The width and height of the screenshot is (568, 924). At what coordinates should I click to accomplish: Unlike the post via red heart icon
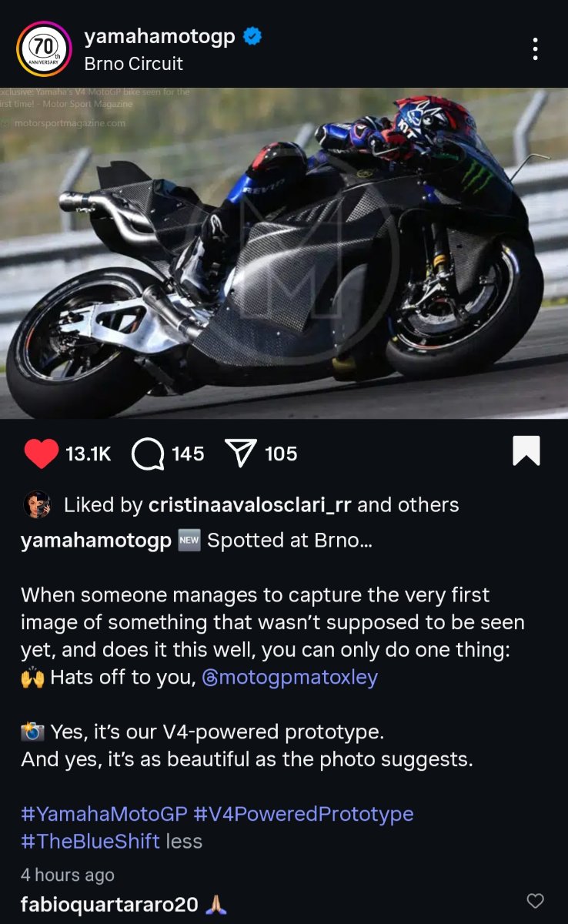click(41, 454)
